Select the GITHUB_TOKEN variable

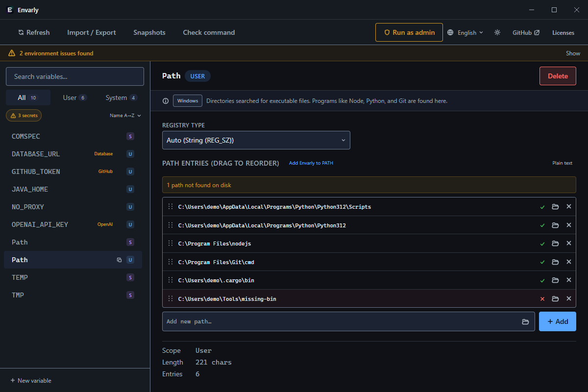tap(73, 171)
